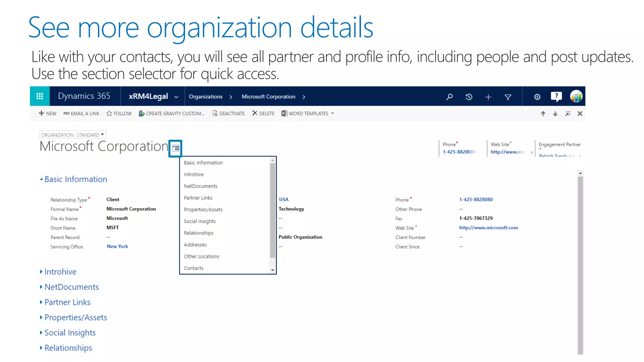Image resolution: width=644 pixels, height=362 pixels.
Task: Open the app launcher waffle icon
Action: click(40, 96)
